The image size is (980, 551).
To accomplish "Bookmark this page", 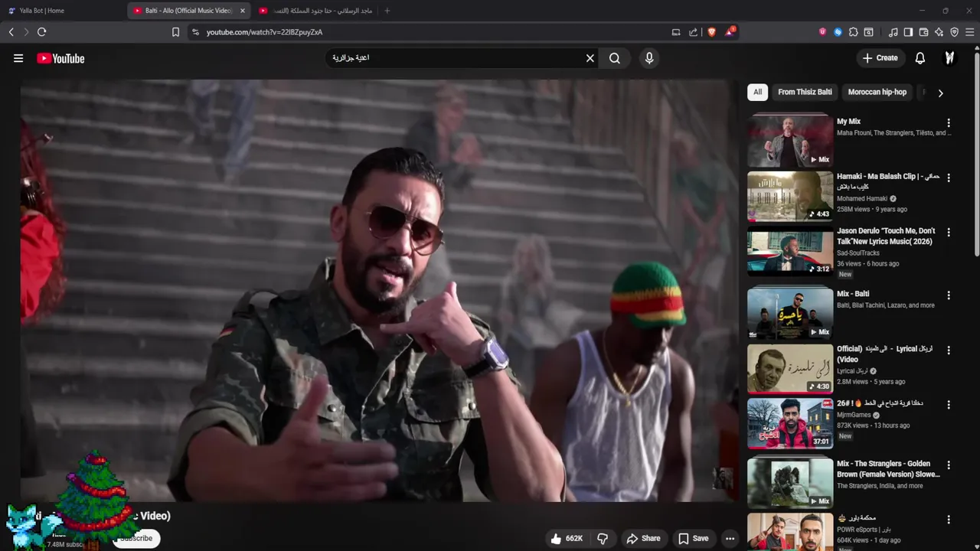I will coord(175,32).
